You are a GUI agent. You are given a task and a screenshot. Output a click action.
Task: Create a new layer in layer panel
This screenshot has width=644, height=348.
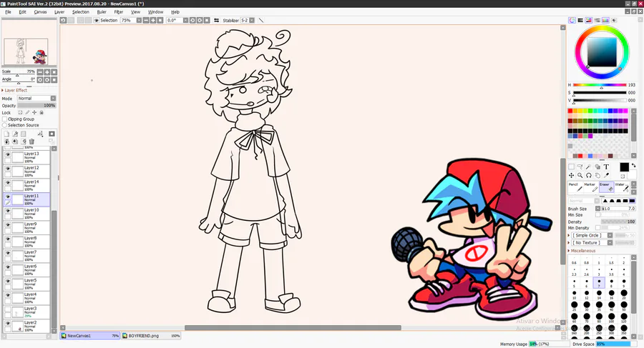pyautogui.click(x=6, y=134)
